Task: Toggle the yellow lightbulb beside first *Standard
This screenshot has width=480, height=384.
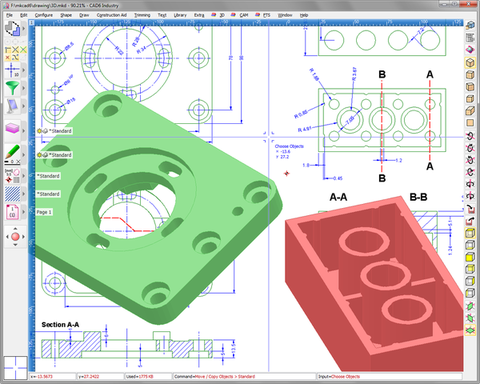Action: 39,131
